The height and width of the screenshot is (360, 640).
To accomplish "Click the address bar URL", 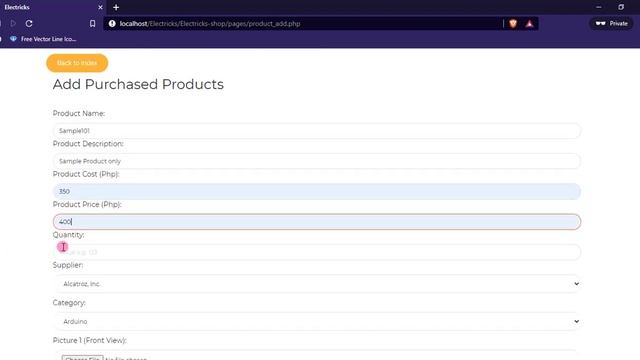I will pos(210,24).
